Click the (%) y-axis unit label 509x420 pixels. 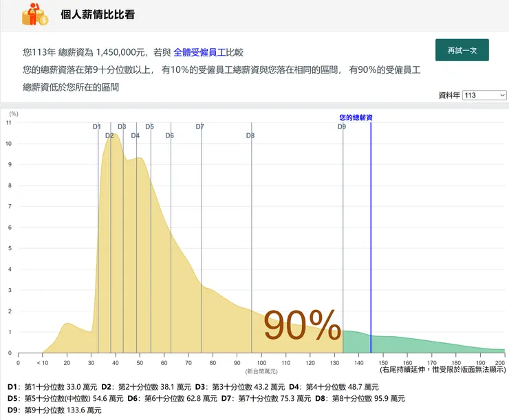(14, 113)
